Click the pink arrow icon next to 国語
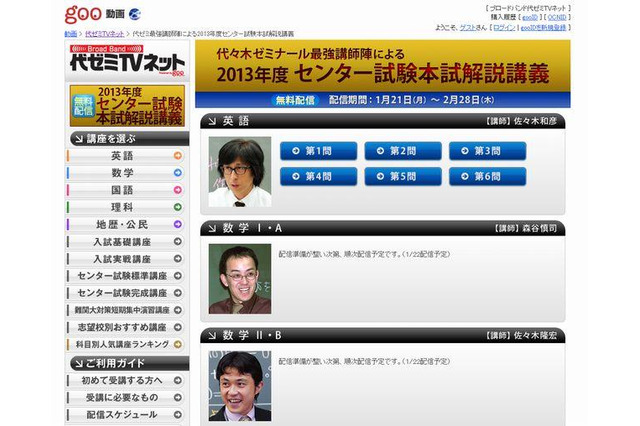The image size is (640, 426). tap(178, 190)
